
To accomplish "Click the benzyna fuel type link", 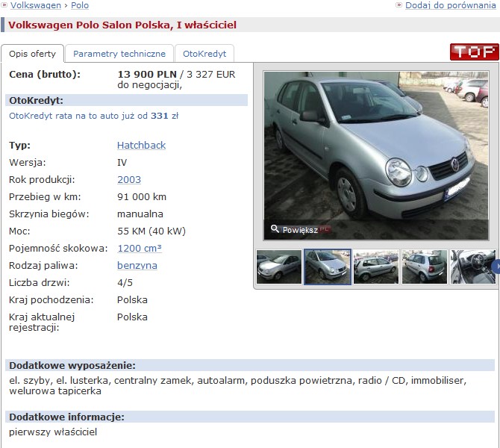I will click(x=137, y=266).
